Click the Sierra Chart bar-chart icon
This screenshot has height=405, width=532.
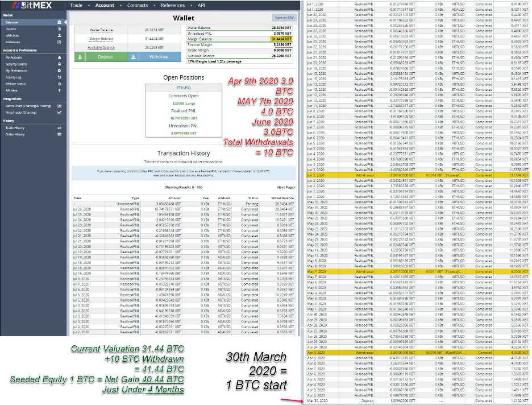point(59,106)
